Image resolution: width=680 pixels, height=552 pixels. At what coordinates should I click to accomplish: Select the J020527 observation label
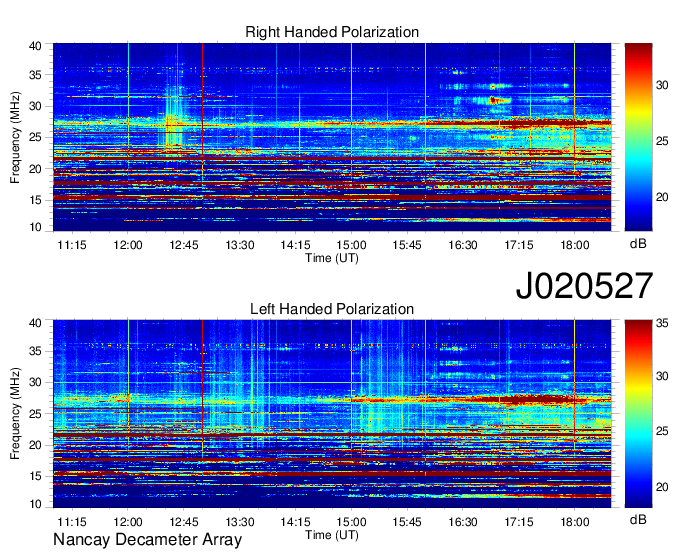(x=584, y=286)
